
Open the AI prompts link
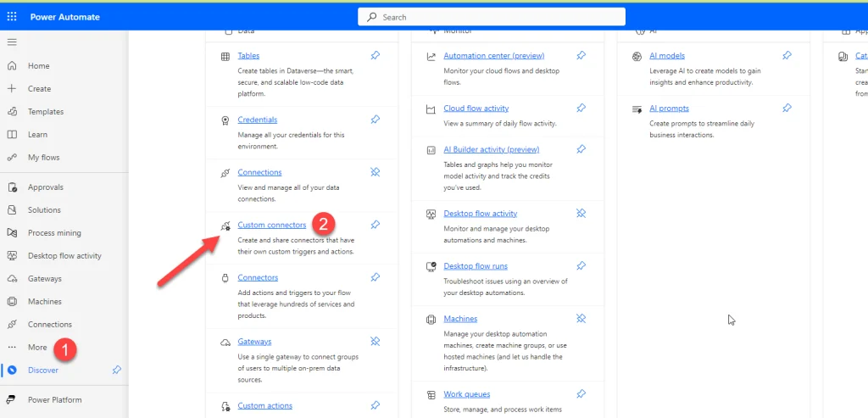[x=670, y=109]
